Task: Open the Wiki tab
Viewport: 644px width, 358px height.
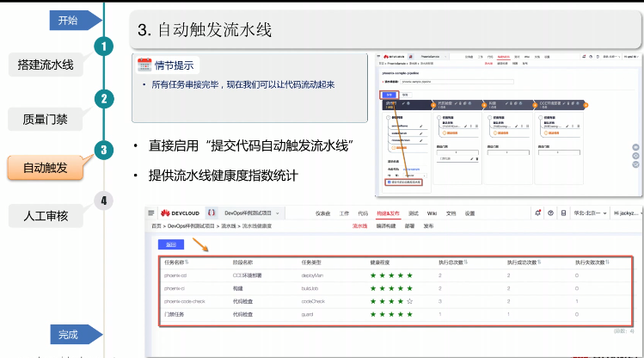Action: point(432,213)
